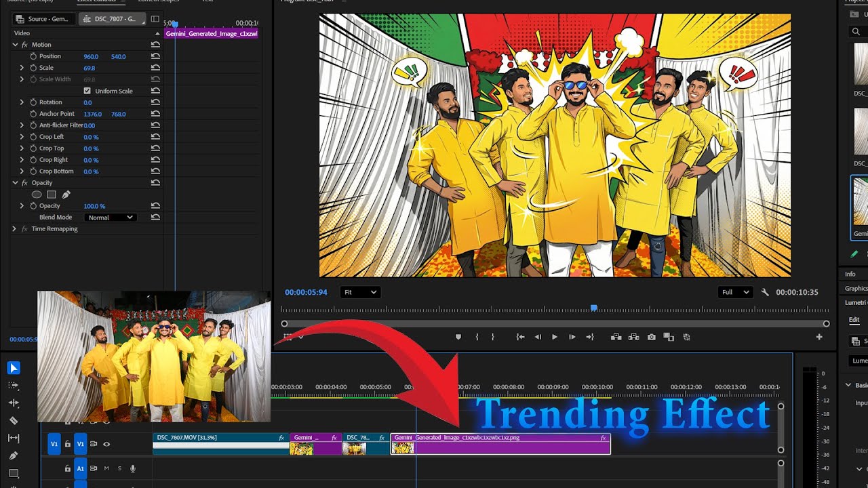Select the Pen tool in toolbar
The height and width of the screenshot is (488, 868).
[x=14, y=455]
